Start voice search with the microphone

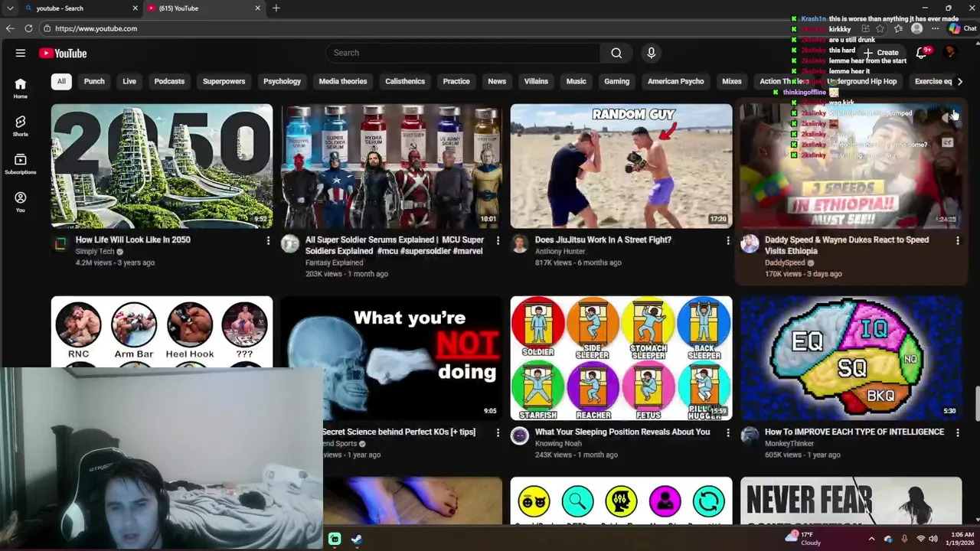[652, 53]
